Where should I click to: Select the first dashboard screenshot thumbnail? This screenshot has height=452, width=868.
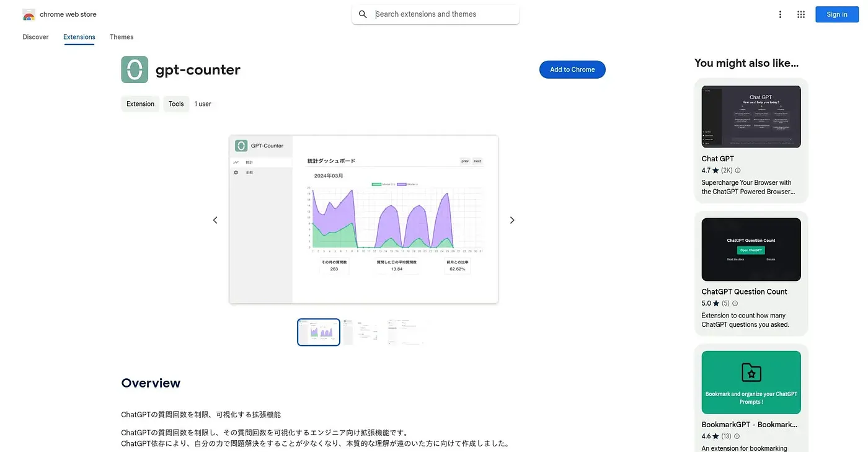(319, 332)
